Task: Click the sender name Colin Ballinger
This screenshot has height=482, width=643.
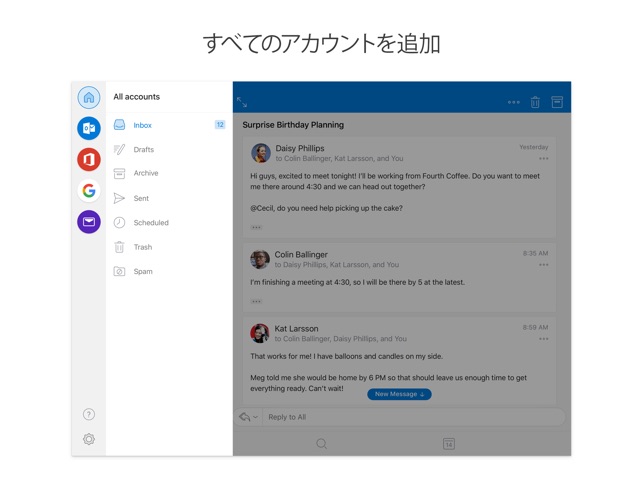Action: (x=301, y=254)
